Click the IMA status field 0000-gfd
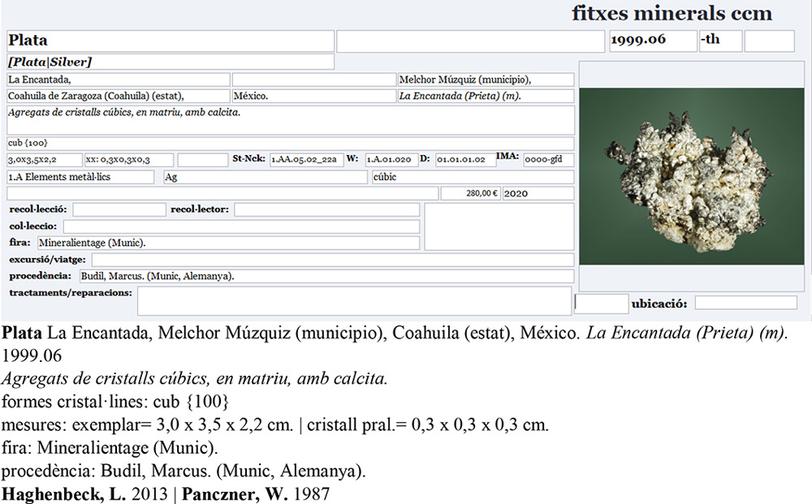Viewport: 812px width, 504px height. [x=548, y=160]
